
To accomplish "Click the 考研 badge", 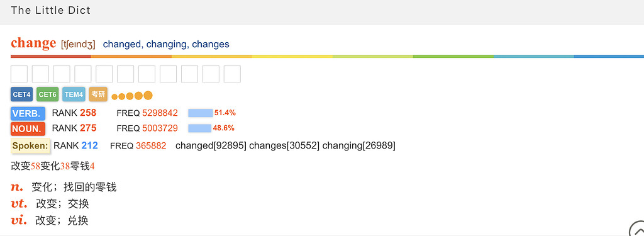I will 98,94.
